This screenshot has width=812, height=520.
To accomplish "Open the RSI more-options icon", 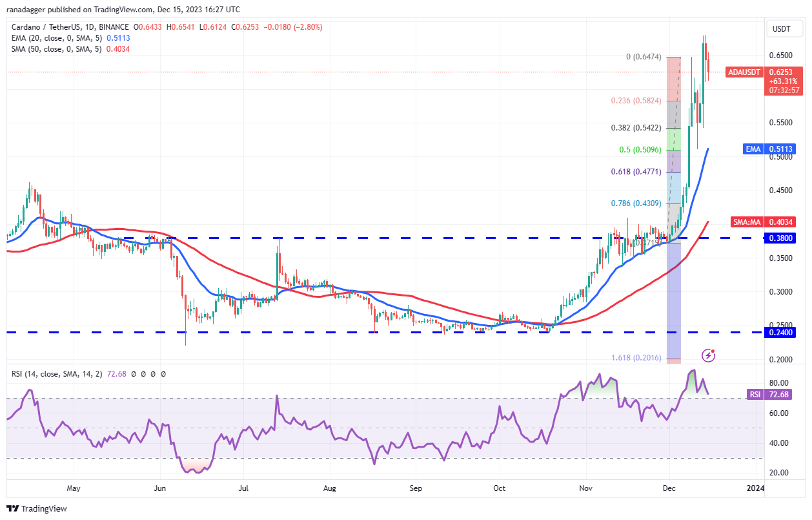I will click(x=163, y=374).
